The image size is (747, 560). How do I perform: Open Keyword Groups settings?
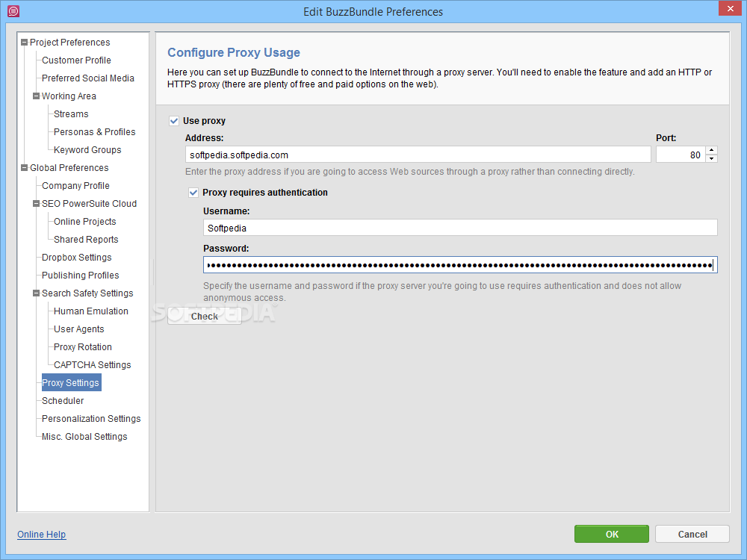[x=87, y=150]
